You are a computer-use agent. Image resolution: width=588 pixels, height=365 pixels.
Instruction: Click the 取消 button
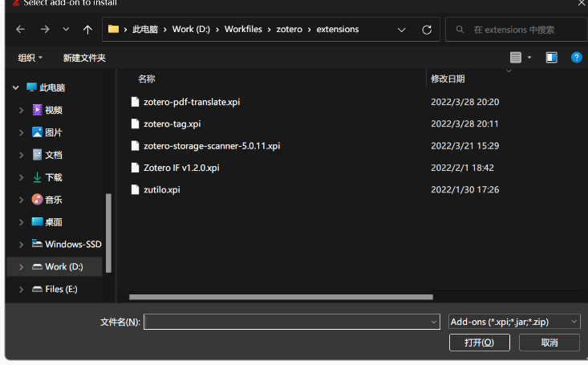pos(549,343)
